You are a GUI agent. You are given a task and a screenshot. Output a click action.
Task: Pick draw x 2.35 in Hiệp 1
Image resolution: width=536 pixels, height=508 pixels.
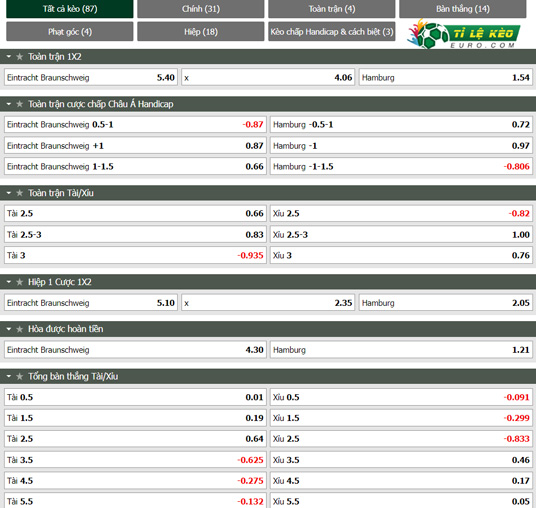268,303
